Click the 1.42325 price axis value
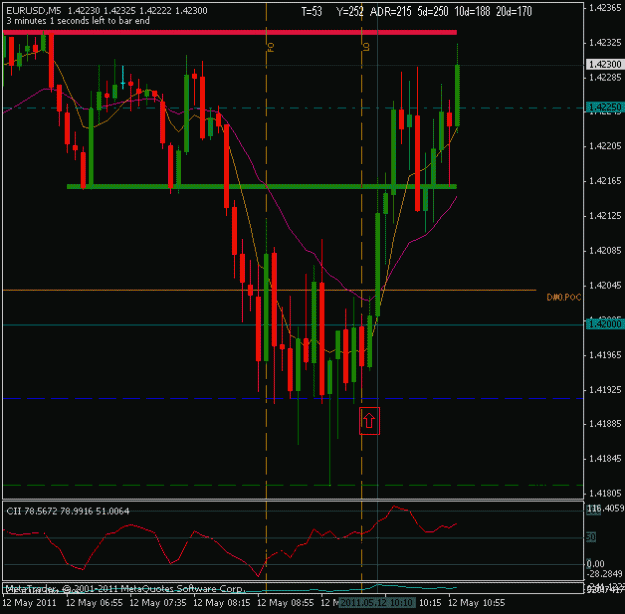Image resolution: width=625 pixels, height=614 pixels. click(x=605, y=42)
